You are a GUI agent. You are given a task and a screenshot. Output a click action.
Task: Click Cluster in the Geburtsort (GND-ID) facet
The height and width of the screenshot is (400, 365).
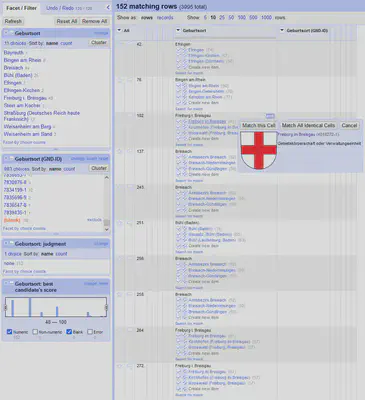pyautogui.click(x=99, y=168)
